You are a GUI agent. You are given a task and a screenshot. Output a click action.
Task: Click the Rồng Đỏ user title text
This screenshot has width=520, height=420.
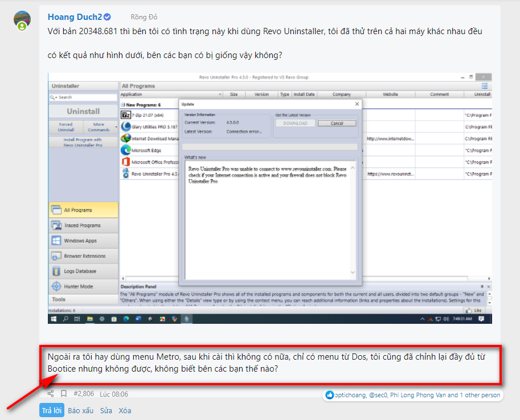coord(144,17)
